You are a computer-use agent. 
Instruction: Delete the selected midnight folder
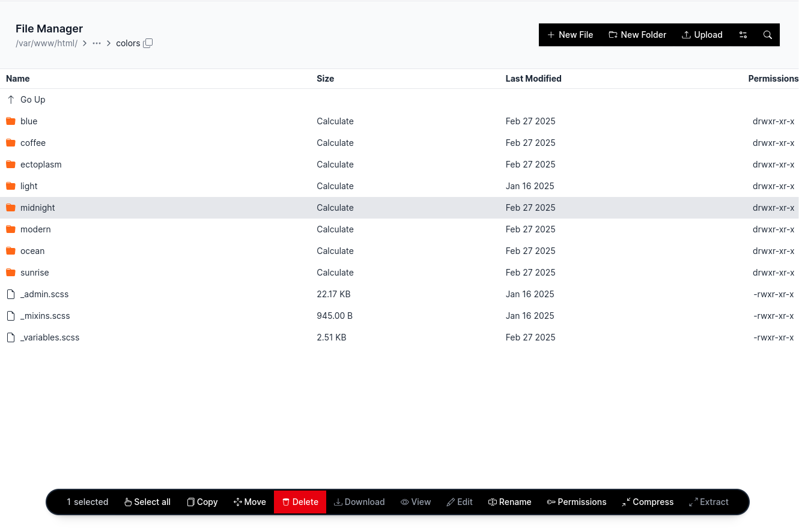tap(300, 502)
